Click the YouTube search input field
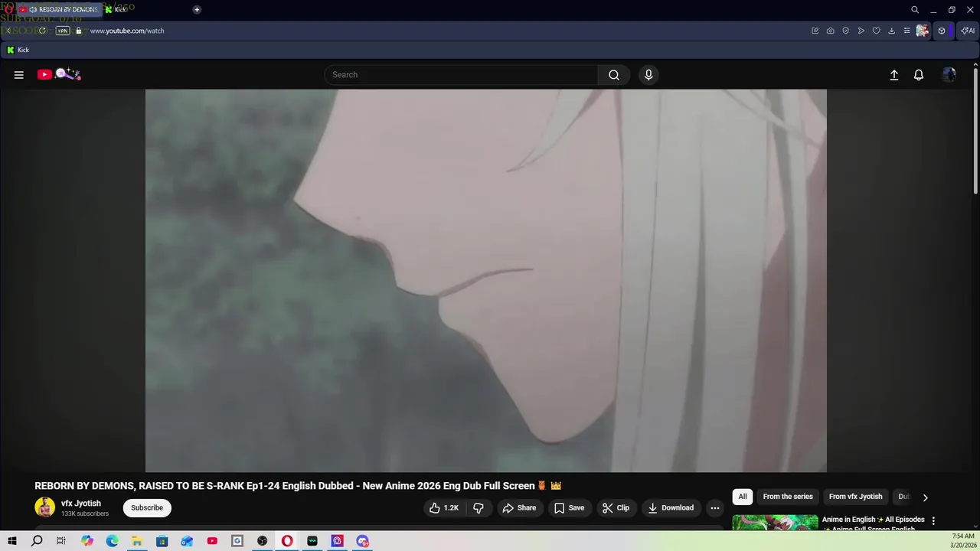This screenshot has width=980, height=551. point(462,75)
